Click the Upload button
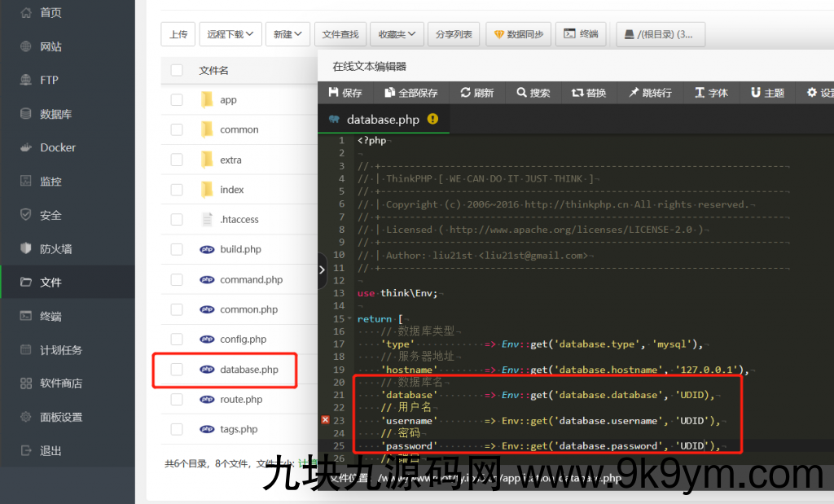The height and width of the screenshot is (504, 834). [x=178, y=34]
